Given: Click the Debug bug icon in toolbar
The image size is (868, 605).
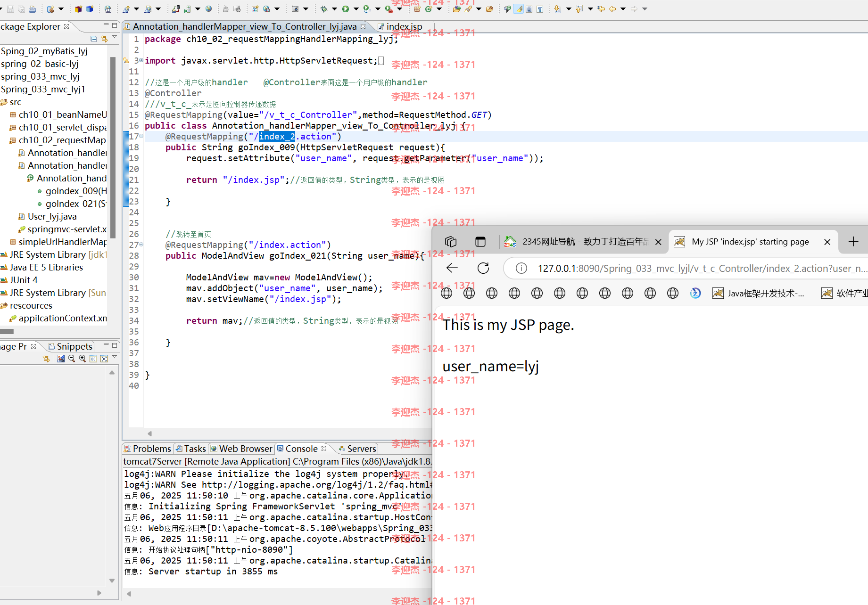Looking at the screenshot, I should (324, 9).
